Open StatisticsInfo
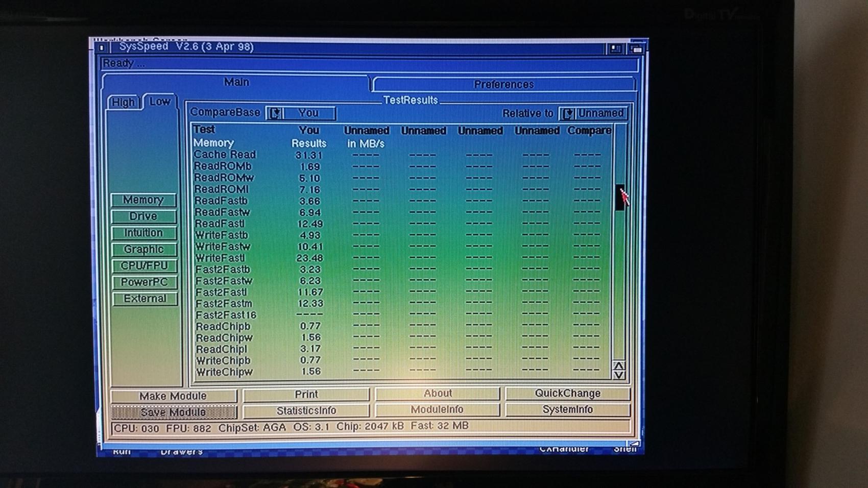This screenshot has height=488, width=868. (306, 410)
